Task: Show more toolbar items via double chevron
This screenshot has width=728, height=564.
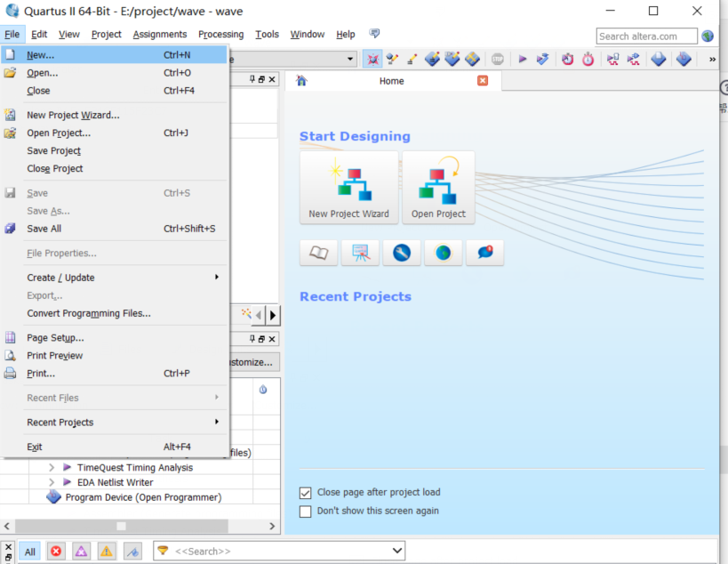Action: [x=712, y=59]
